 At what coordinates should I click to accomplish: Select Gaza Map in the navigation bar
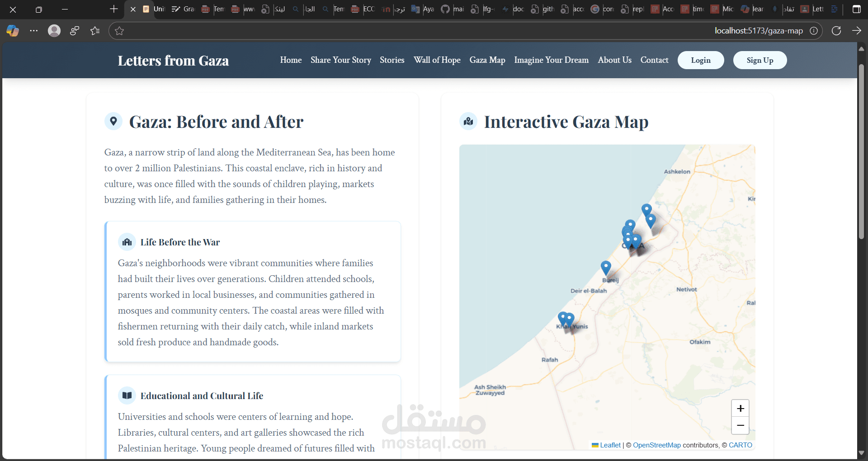pyautogui.click(x=487, y=60)
